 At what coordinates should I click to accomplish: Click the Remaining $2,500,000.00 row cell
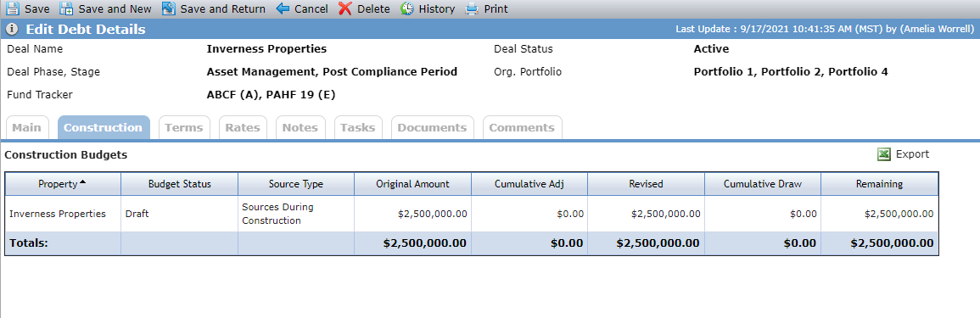coord(879,214)
